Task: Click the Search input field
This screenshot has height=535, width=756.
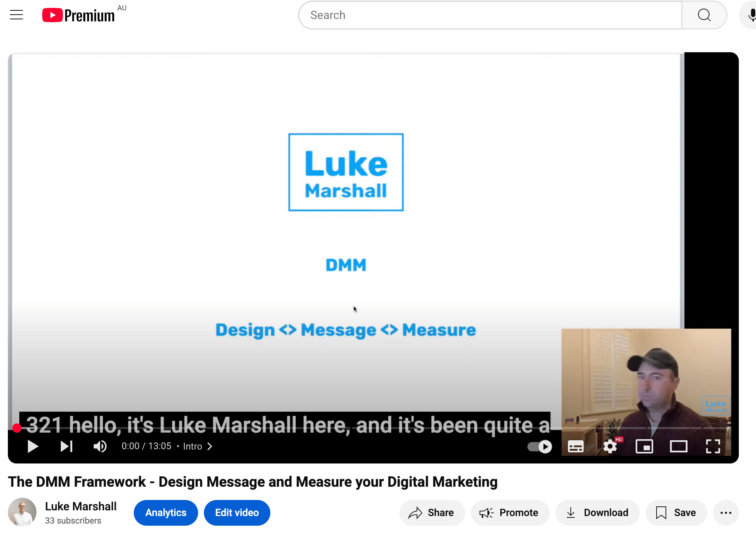Action: 490,15
